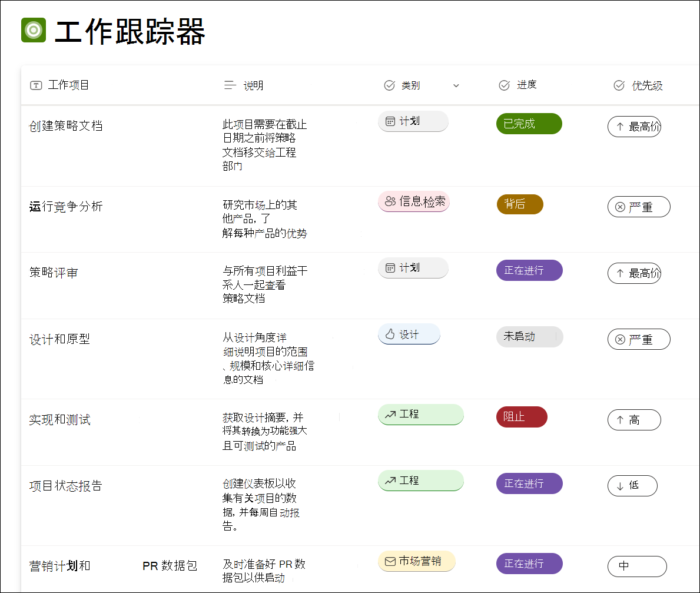Click the description starting 获取设计摘要
700x593 pixels.
265,432
